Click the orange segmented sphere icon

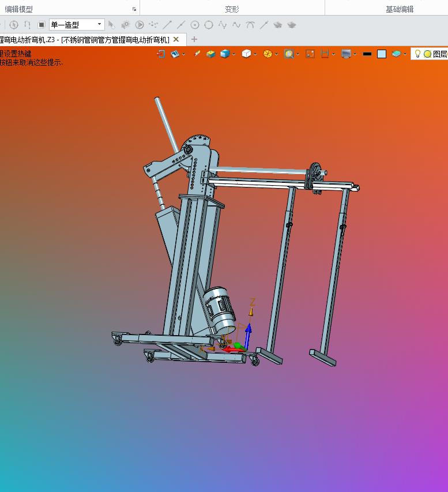click(268, 54)
